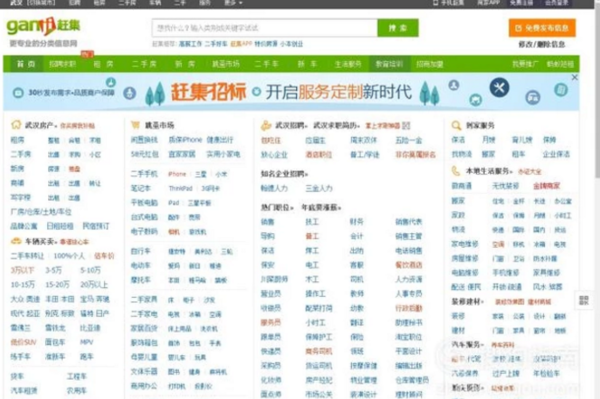This screenshot has height=399, width=600.
Task: Open the 仓库管理员 job link
Action: [x=412, y=380]
